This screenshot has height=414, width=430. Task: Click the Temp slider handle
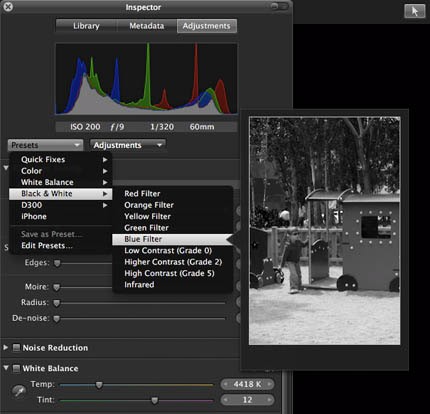99,385
